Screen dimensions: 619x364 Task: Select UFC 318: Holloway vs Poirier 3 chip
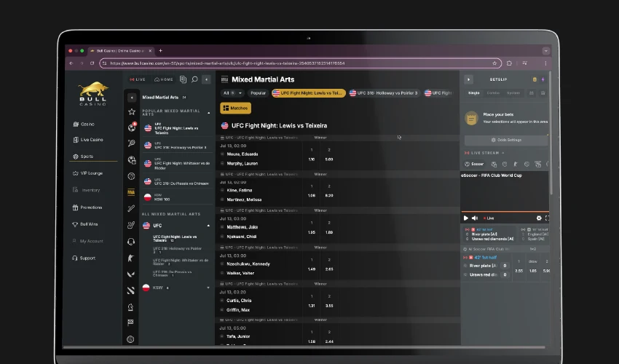tap(384, 93)
